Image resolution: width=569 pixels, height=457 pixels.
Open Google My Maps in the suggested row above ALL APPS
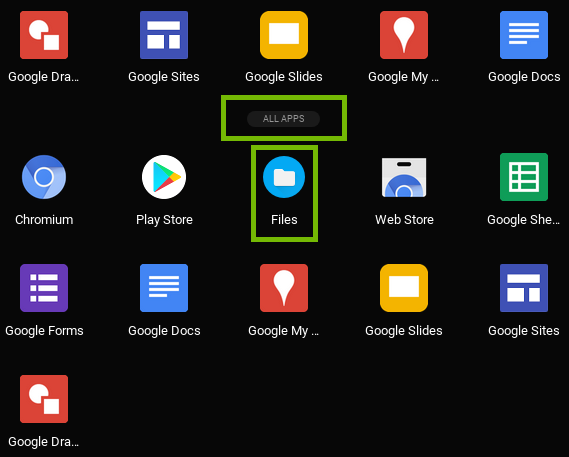(x=404, y=35)
